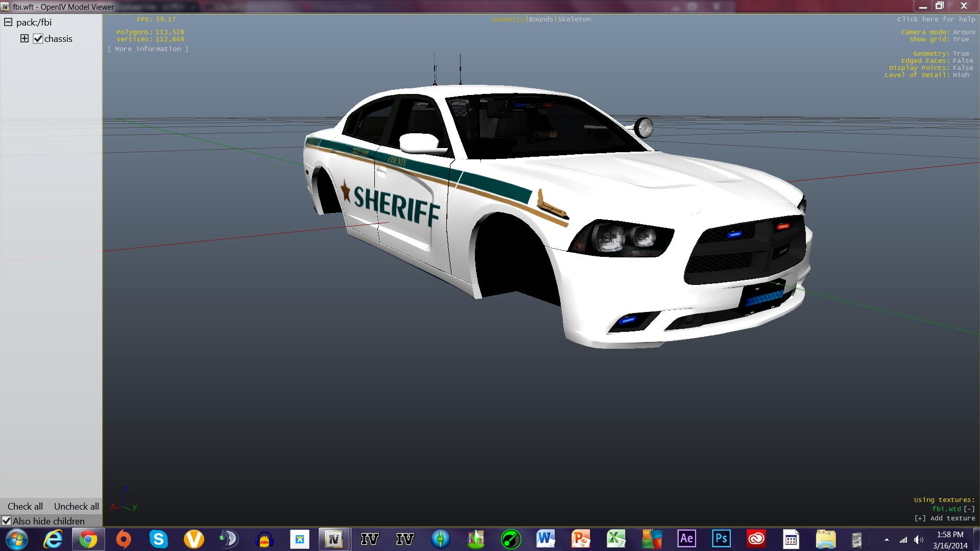Remove the fbi.wtd texture with [-]

(x=969, y=509)
